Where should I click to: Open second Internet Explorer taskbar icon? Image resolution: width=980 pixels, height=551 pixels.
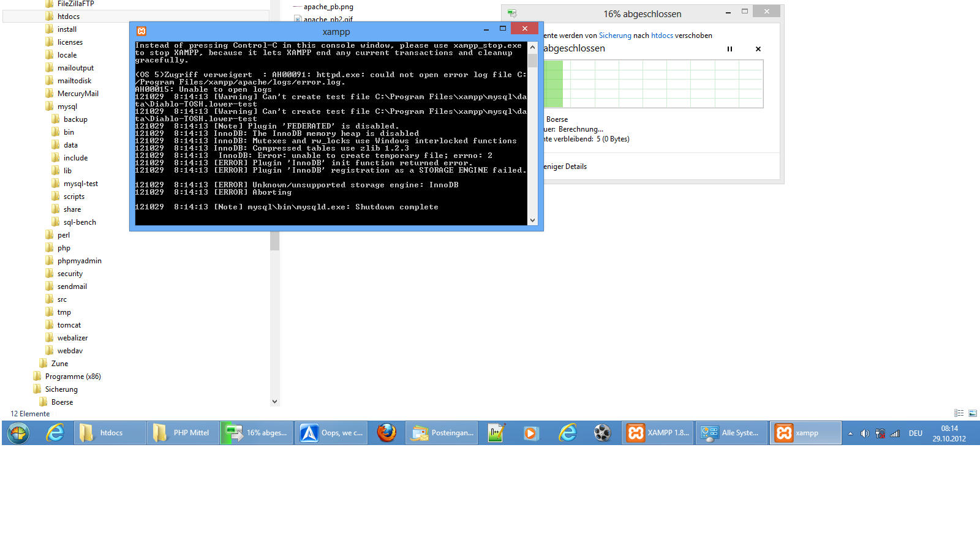pos(568,433)
